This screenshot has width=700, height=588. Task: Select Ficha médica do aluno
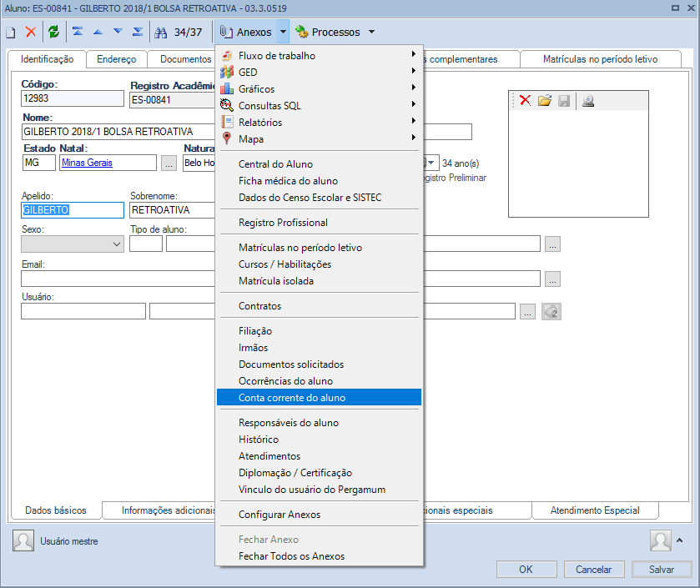320,181
